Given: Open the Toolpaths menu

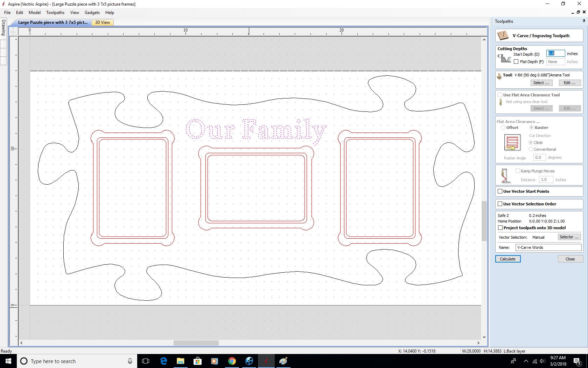Looking at the screenshot, I should coord(55,13).
